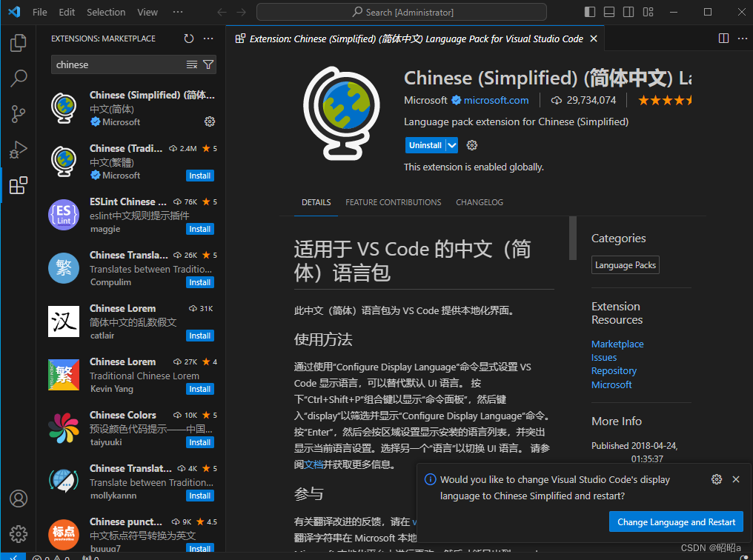Toggle bottom panel layout icon
753x560 pixels.
coord(609,12)
